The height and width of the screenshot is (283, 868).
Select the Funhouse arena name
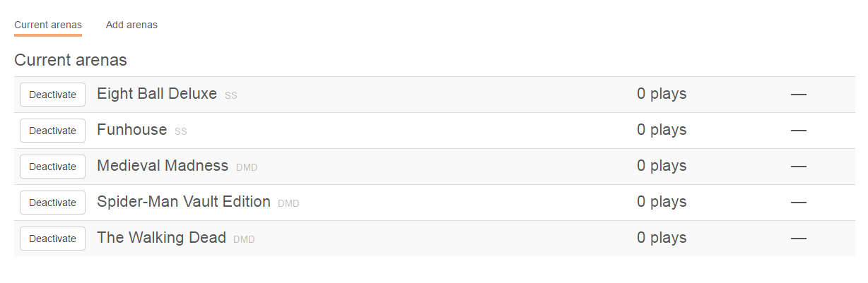point(132,130)
